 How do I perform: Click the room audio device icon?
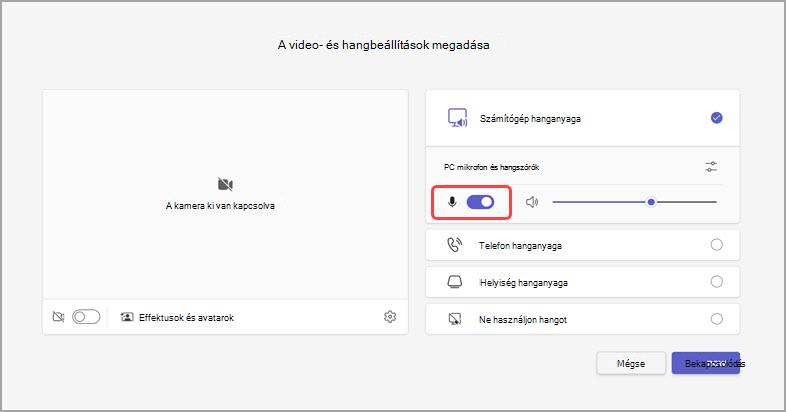tap(455, 282)
